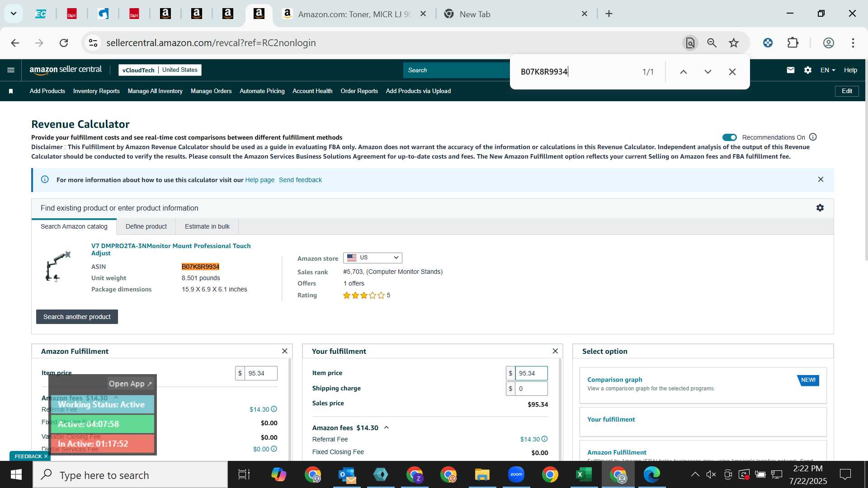
Task: Click the Amazon Fulfillment panel scrollbar
Action: coord(290,409)
